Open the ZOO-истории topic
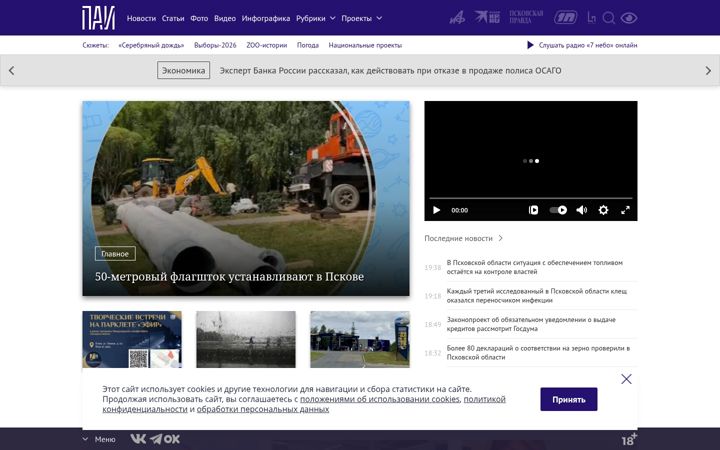The width and height of the screenshot is (720, 450). pyautogui.click(x=267, y=45)
